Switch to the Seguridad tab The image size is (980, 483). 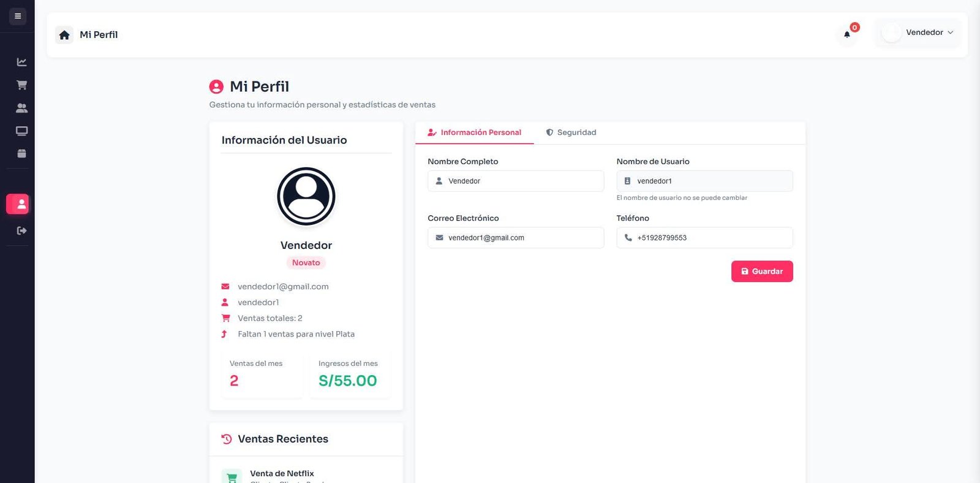coord(571,132)
